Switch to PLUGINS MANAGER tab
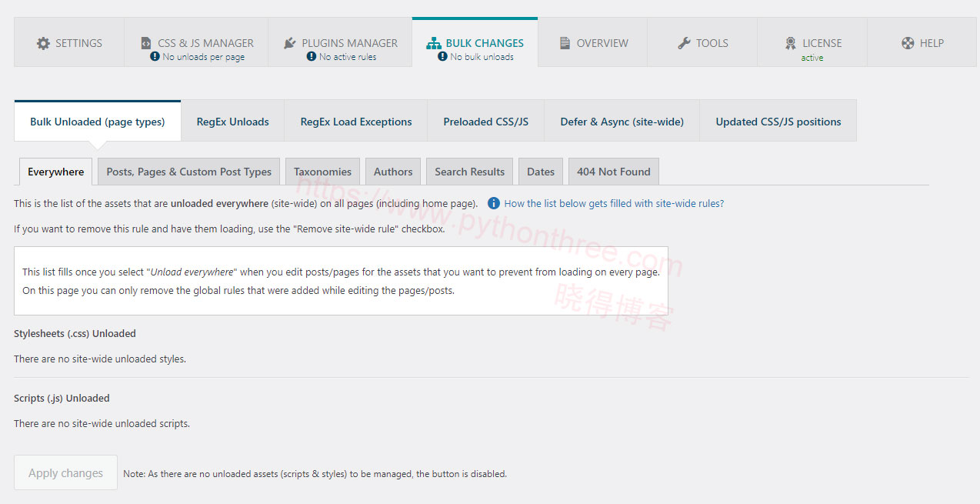 (340, 43)
